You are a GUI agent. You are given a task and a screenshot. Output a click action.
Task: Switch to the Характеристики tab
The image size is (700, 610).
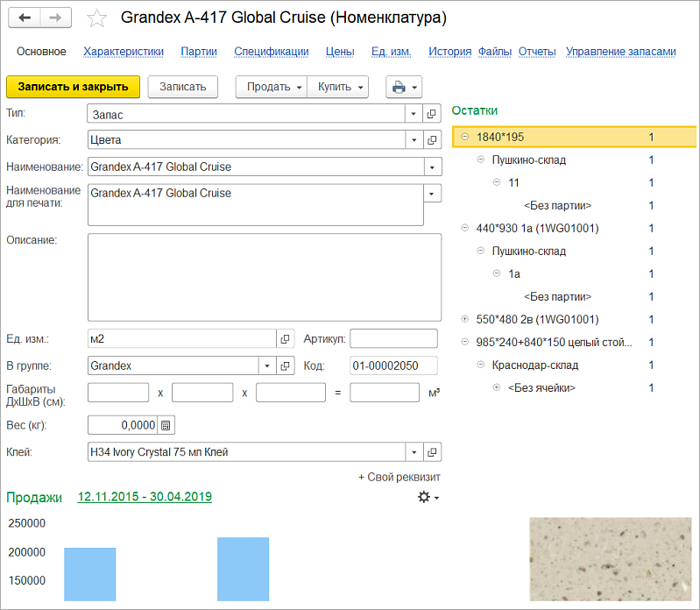pyautogui.click(x=124, y=52)
